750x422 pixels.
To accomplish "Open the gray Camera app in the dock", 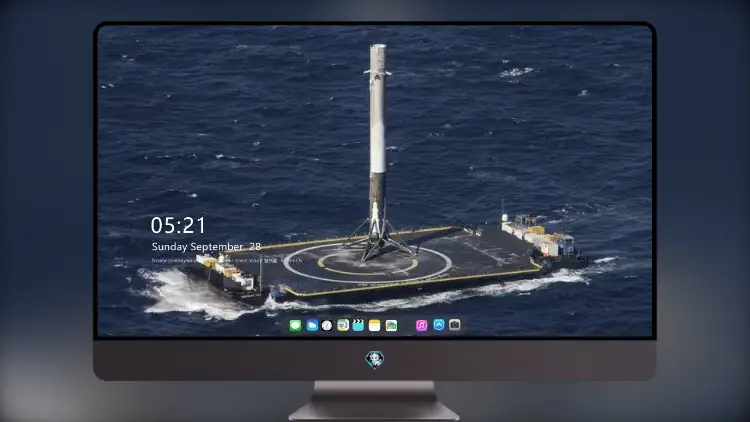I will 455,325.
